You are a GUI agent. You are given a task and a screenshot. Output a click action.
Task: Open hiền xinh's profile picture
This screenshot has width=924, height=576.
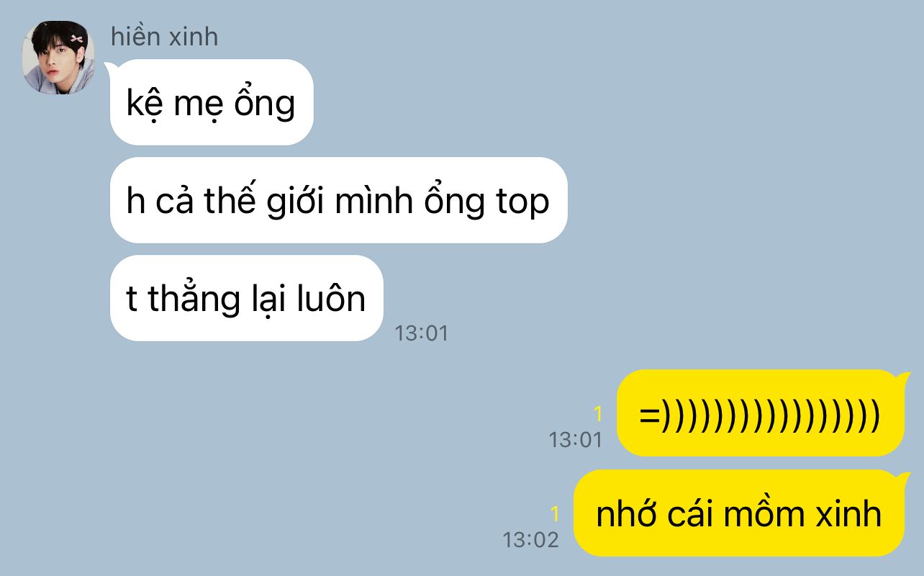(x=58, y=58)
